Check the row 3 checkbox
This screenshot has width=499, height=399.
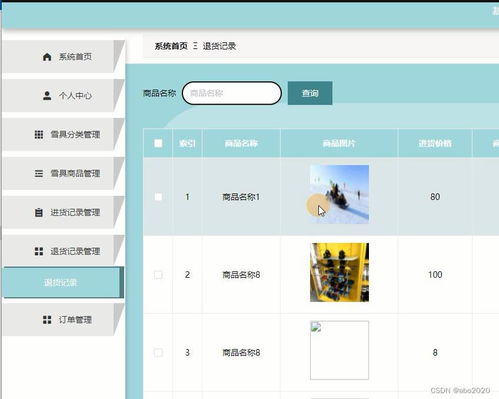pyautogui.click(x=158, y=352)
